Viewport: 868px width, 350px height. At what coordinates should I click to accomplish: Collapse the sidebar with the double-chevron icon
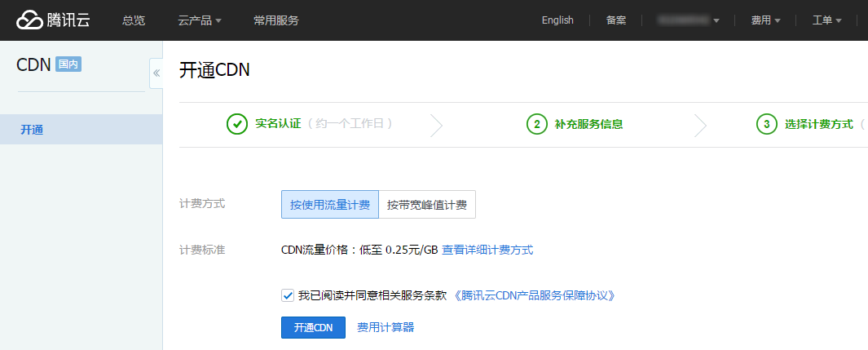156,73
